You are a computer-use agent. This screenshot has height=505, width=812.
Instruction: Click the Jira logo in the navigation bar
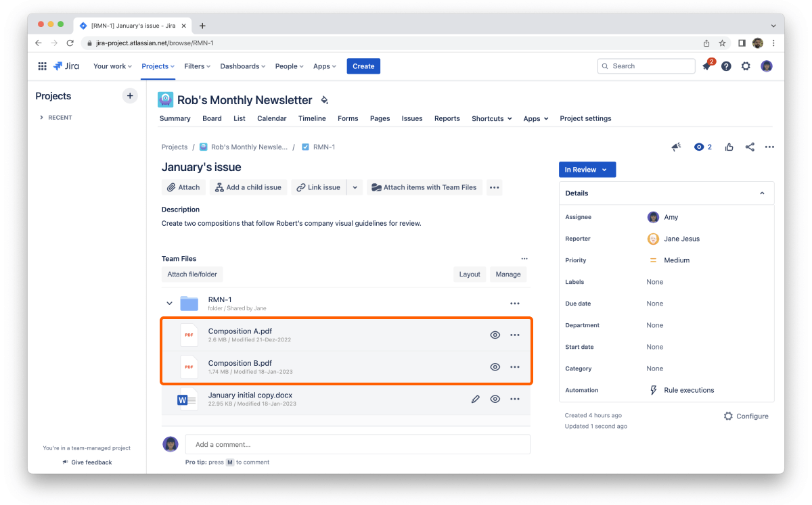coord(66,66)
